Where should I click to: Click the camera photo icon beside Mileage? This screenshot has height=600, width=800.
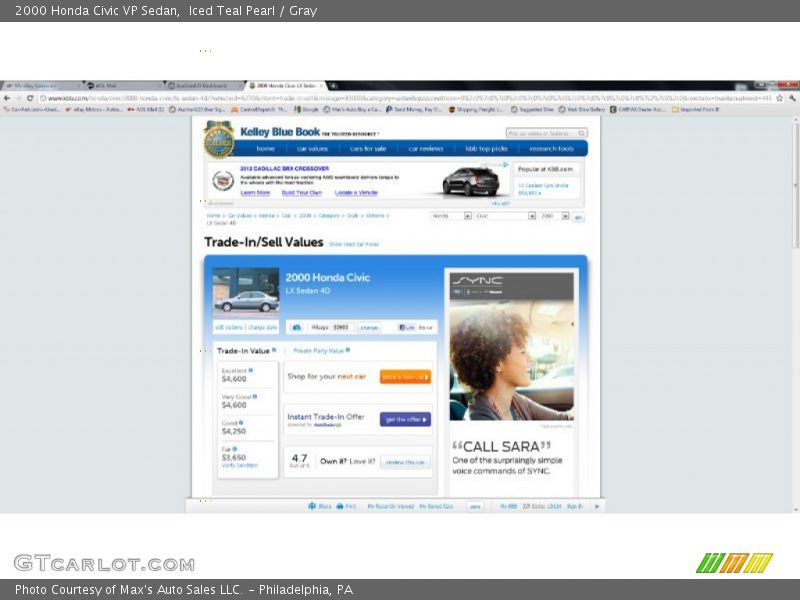[x=296, y=327]
